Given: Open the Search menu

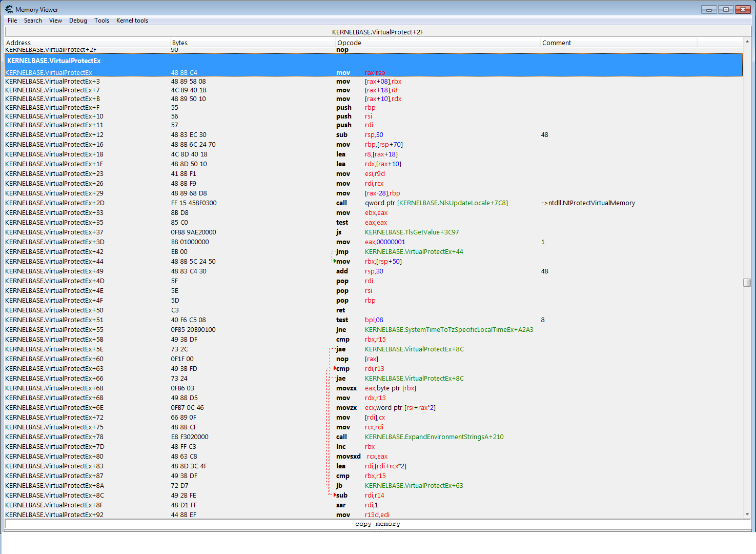Looking at the screenshot, I should (x=33, y=21).
